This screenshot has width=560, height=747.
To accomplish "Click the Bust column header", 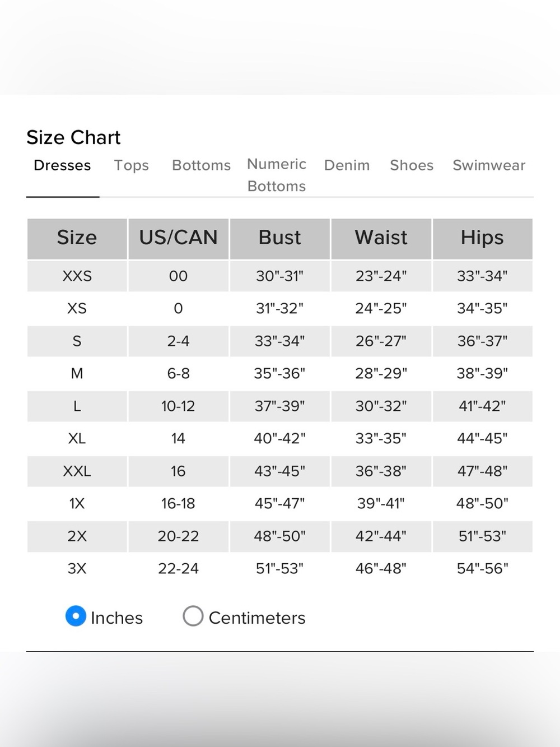I will tap(280, 238).
